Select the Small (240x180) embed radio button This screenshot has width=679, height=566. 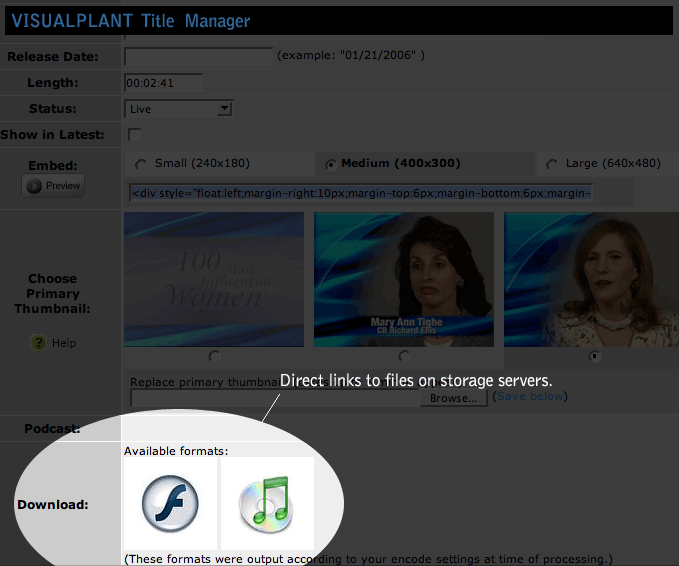[140, 164]
